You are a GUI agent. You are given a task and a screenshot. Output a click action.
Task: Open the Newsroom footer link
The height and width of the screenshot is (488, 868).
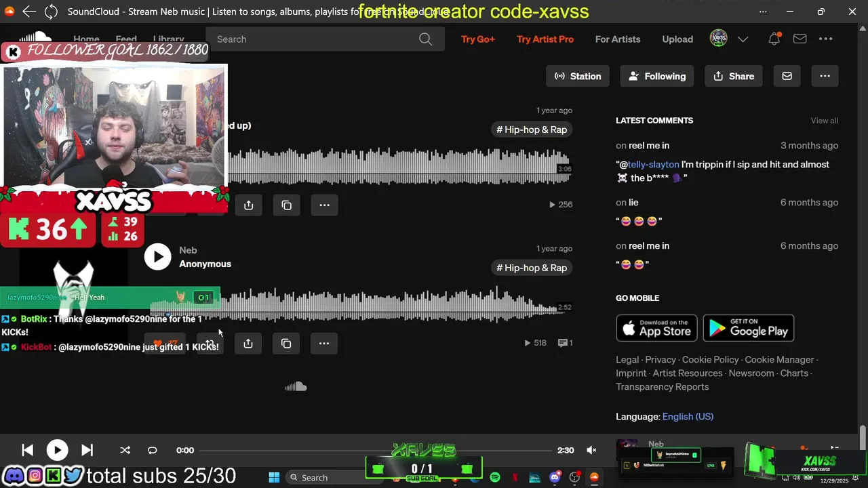[751, 373]
